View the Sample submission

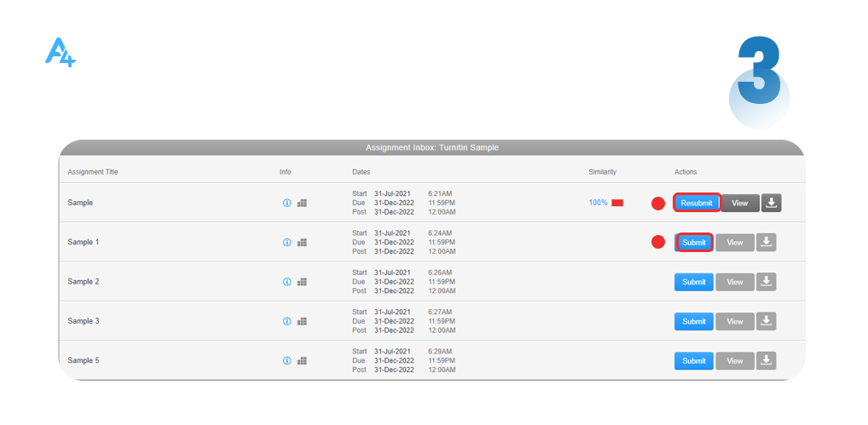click(x=740, y=203)
